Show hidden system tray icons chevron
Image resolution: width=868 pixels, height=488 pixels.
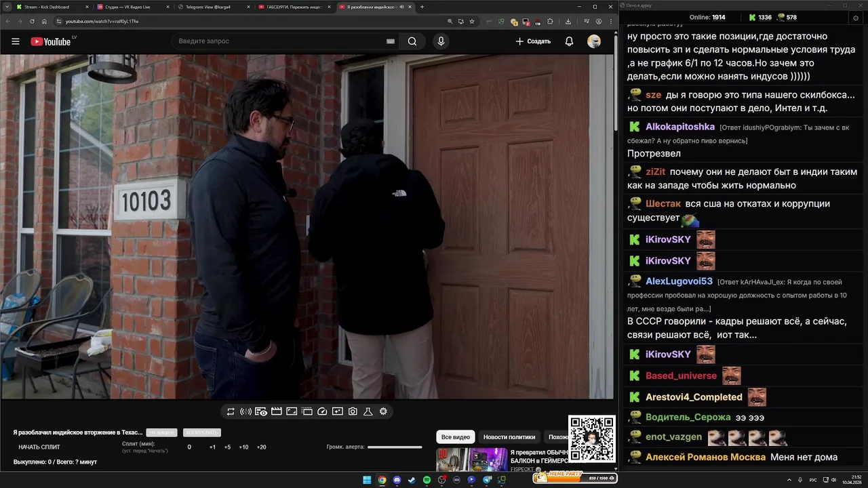coord(789,480)
